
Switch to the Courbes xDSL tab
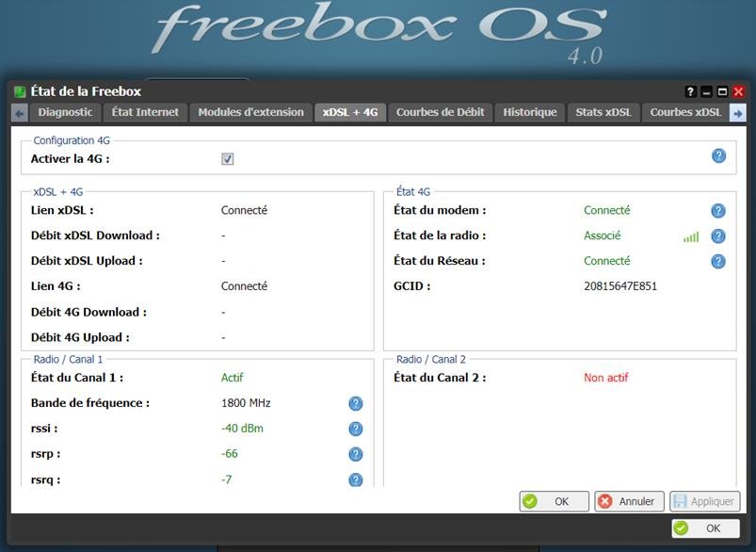[685, 112]
